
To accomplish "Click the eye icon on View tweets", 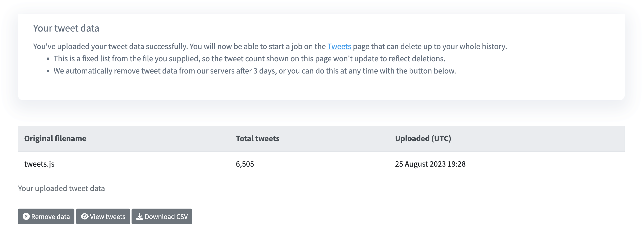I will [85, 216].
